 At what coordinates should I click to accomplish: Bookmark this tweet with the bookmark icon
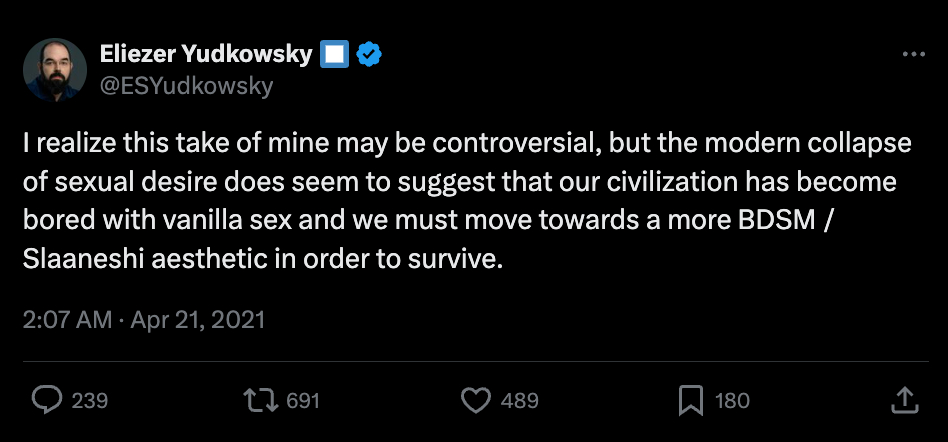click(691, 401)
